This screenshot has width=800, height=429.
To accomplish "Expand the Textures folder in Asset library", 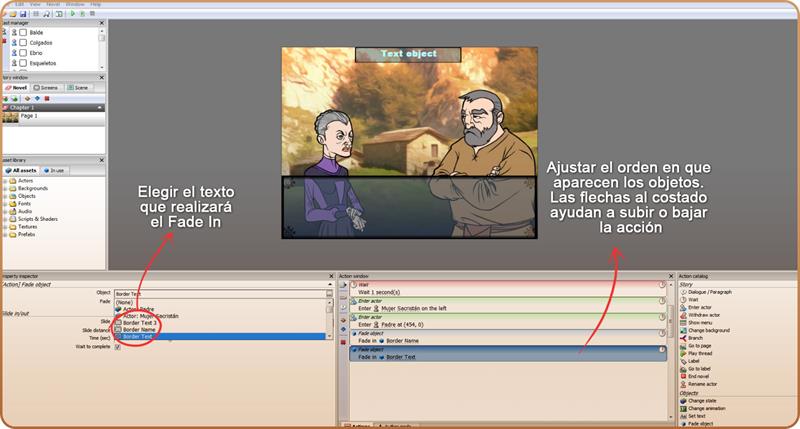I will [x=5, y=227].
